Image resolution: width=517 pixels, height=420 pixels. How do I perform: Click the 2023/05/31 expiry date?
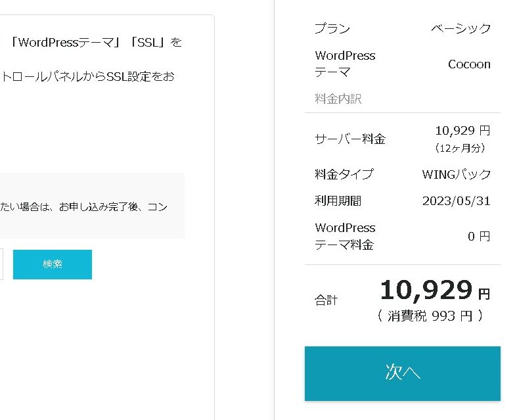(x=456, y=201)
